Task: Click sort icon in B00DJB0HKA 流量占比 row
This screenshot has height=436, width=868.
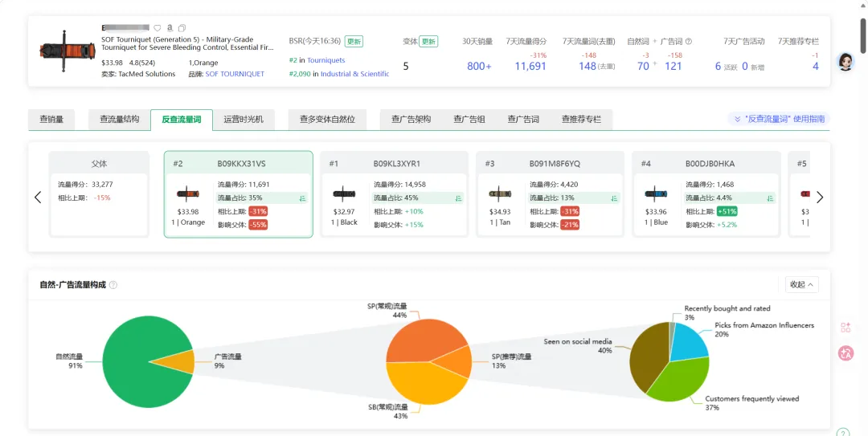Action: [x=771, y=198]
